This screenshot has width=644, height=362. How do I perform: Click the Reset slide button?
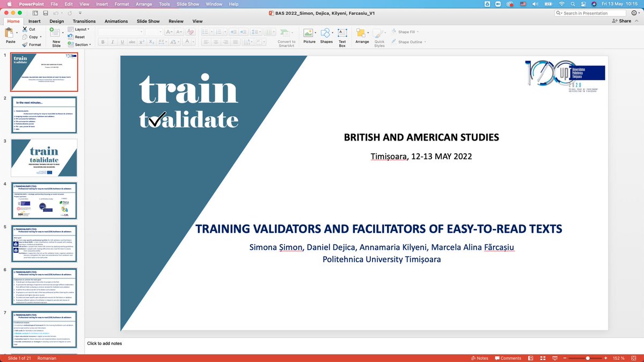(76, 37)
